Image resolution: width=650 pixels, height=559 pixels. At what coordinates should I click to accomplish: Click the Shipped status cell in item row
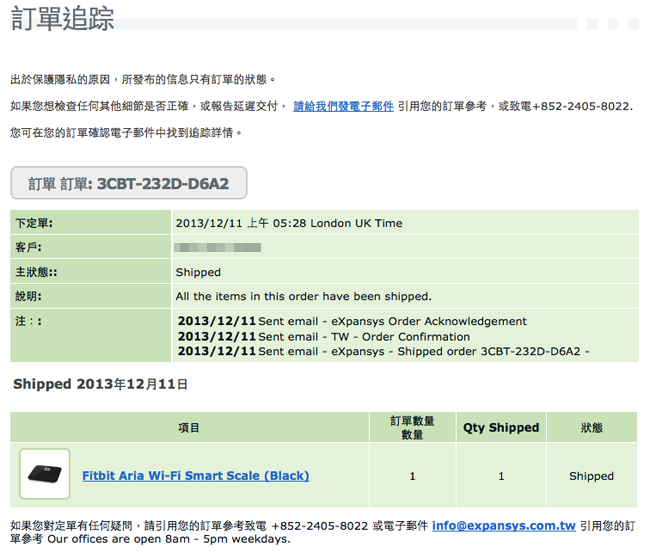pyautogui.click(x=592, y=476)
